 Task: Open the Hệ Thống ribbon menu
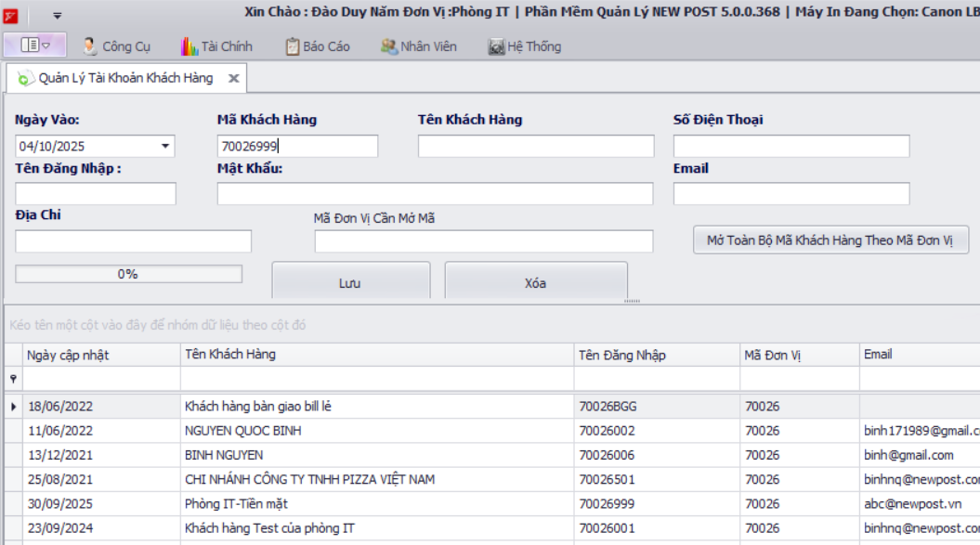click(525, 46)
